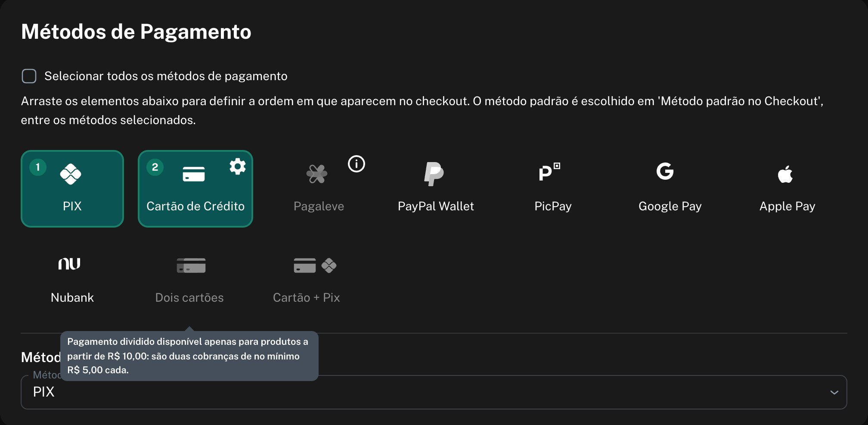Click the PIX diamond icon
This screenshot has height=425, width=868.
(71, 174)
